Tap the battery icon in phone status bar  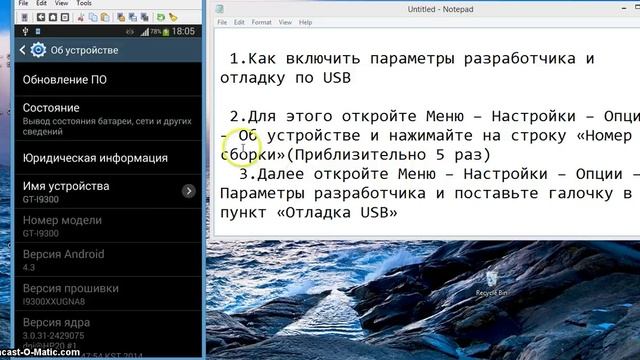(166, 32)
